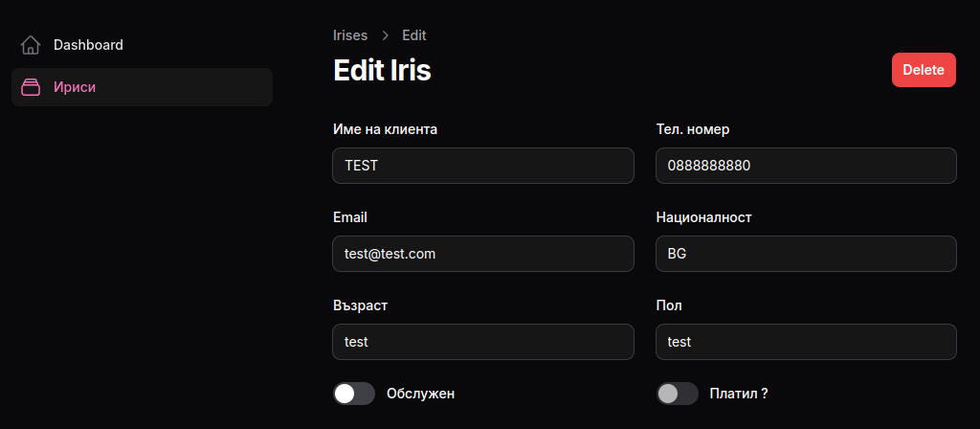Screen dimensions: 980x429
Task: Focus the Име на клиента field containing TEST
Action: (483, 166)
